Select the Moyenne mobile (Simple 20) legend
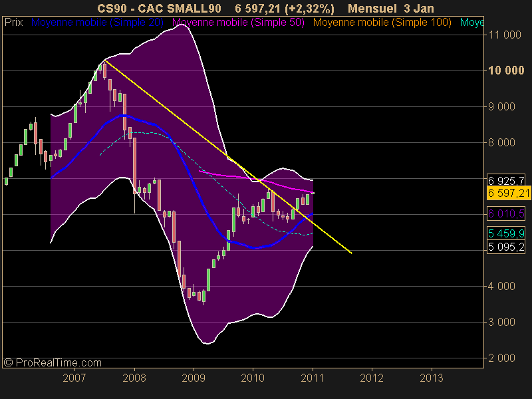The height and width of the screenshot is (399, 532). [x=97, y=23]
